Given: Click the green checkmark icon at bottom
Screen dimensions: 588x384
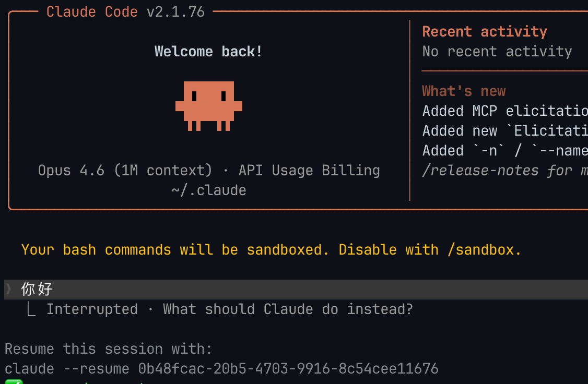Looking at the screenshot, I should coord(14,382).
